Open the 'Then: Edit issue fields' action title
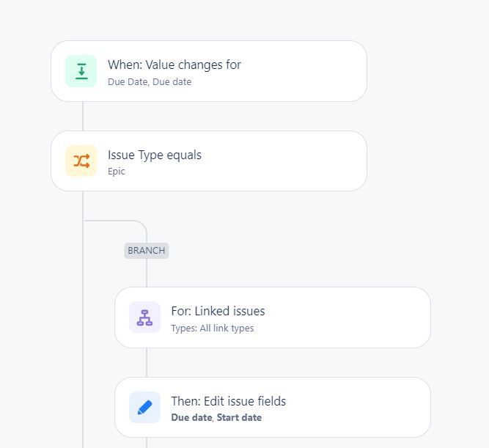This screenshot has width=489, height=448. [x=229, y=401]
